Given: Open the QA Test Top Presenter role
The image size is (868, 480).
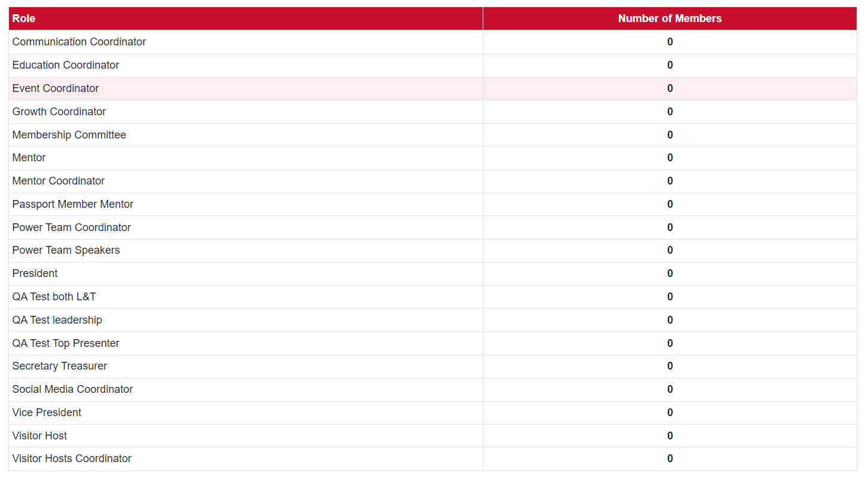Looking at the screenshot, I should (66, 343).
